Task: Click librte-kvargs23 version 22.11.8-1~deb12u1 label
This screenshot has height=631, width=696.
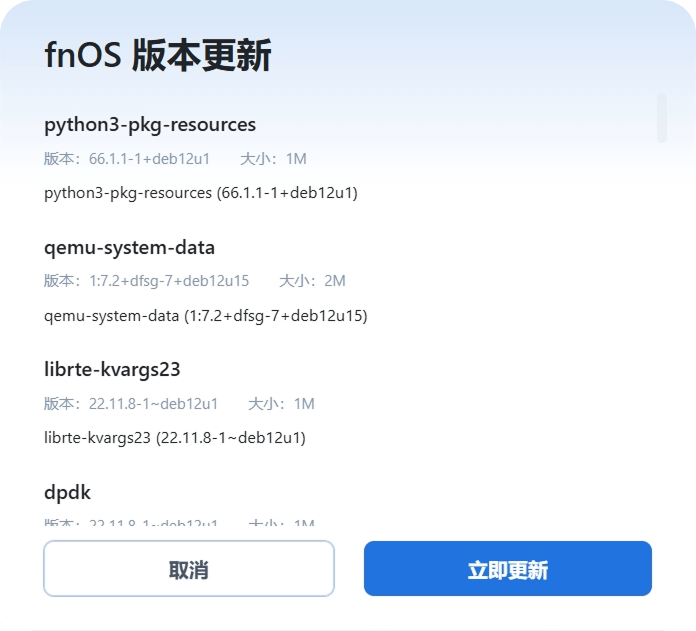Action: tap(131, 404)
